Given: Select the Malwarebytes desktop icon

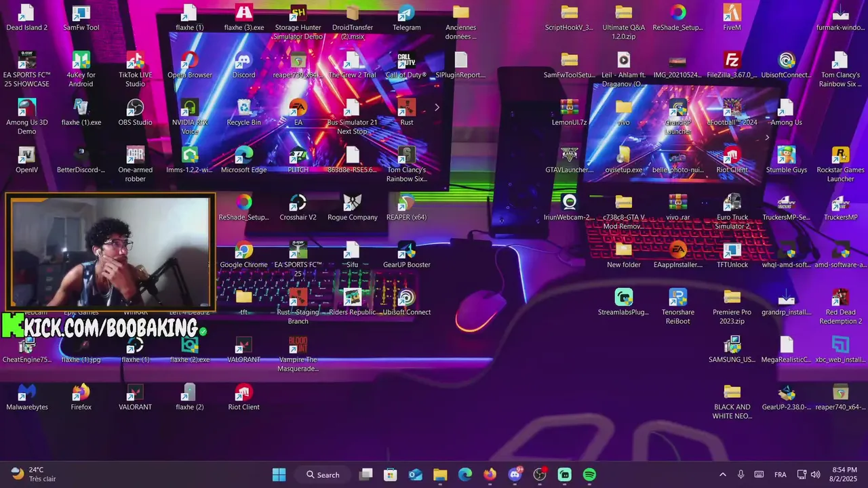Looking at the screenshot, I should (x=27, y=398).
